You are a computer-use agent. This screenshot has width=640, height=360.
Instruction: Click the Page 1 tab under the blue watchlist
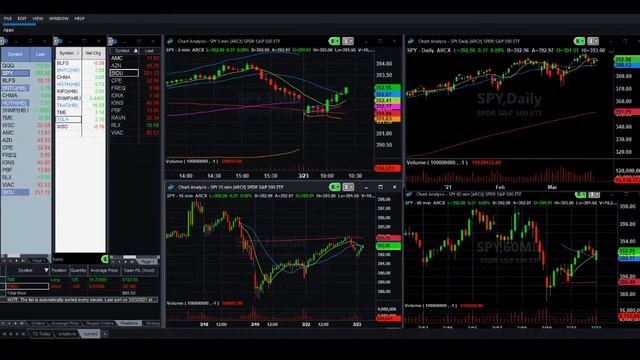pos(38,260)
